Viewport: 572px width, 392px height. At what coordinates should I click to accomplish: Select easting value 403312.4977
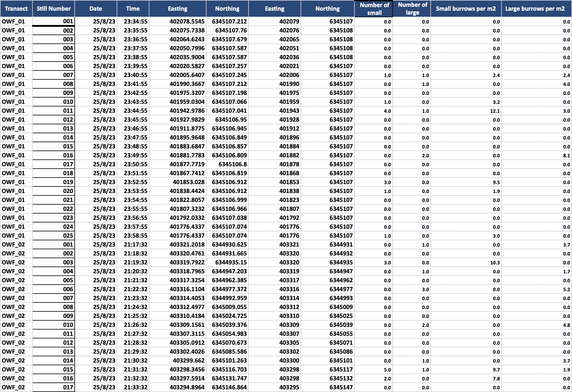[x=177, y=307]
